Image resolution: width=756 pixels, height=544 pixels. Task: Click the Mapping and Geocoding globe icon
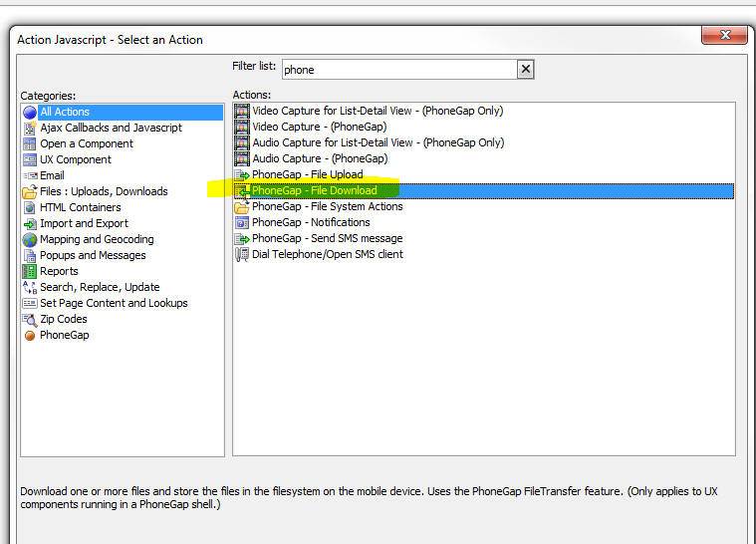(x=30, y=239)
